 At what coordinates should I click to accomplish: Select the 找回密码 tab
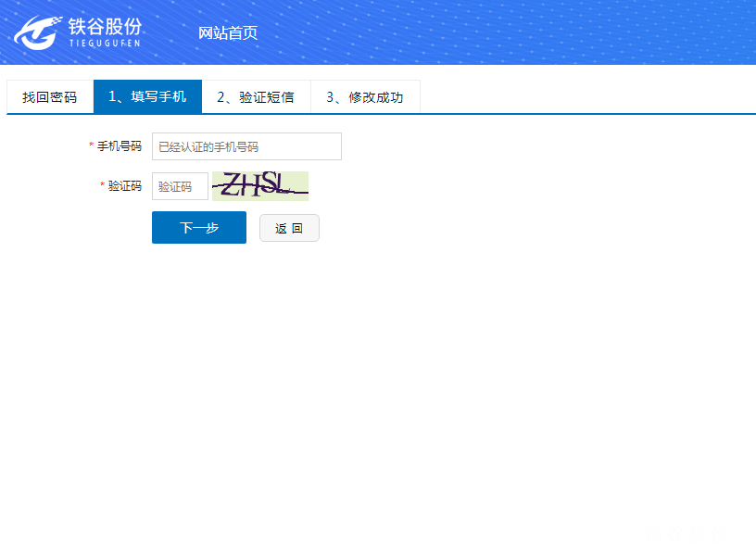(x=50, y=97)
